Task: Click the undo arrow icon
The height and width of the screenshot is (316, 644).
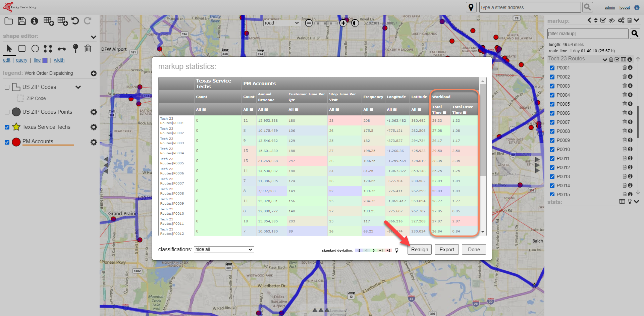Action: 75,21
